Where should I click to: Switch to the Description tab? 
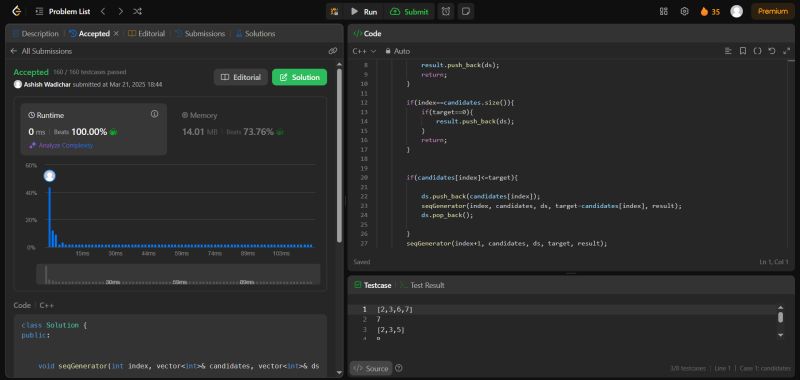click(x=35, y=34)
